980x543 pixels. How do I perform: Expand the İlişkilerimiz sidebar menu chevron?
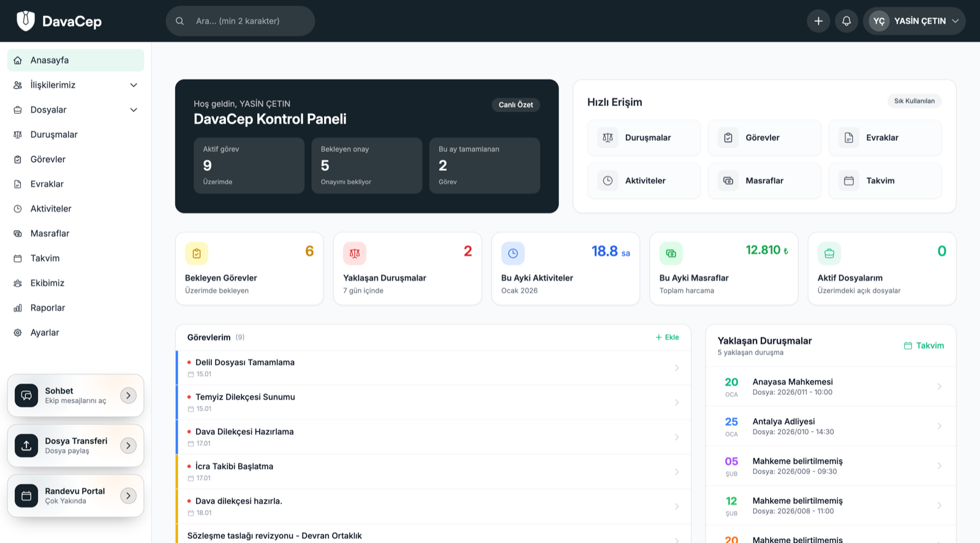pyautogui.click(x=134, y=85)
